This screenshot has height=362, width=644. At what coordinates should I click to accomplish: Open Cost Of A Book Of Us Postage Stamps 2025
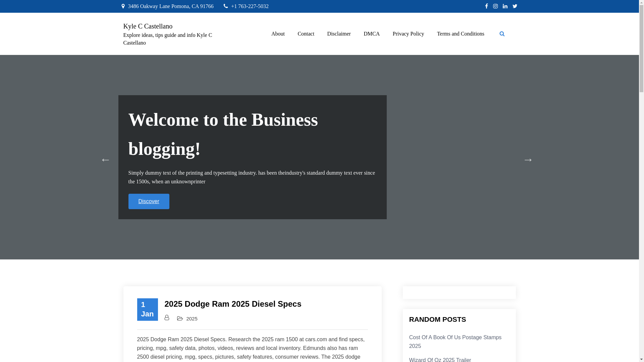[x=455, y=342]
